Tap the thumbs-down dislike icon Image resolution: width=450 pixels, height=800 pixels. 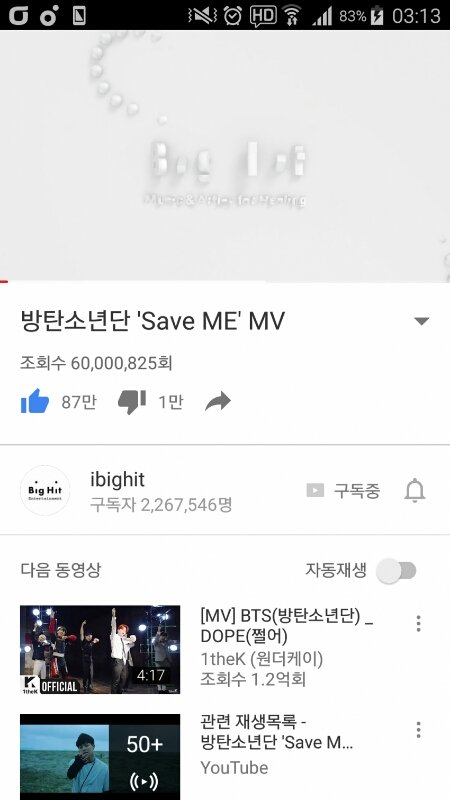point(132,402)
